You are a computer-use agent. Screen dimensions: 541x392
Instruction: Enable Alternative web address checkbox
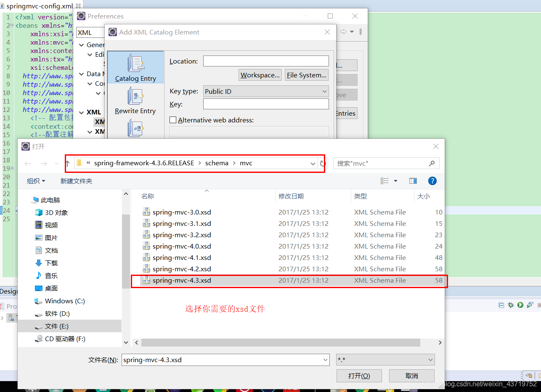(x=173, y=120)
